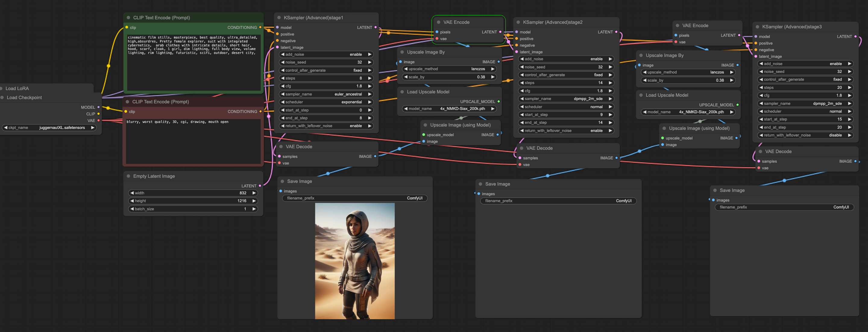Open second Load Upscale Model model_name dropdown
Screen dimensions: 868x332
click(688, 112)
